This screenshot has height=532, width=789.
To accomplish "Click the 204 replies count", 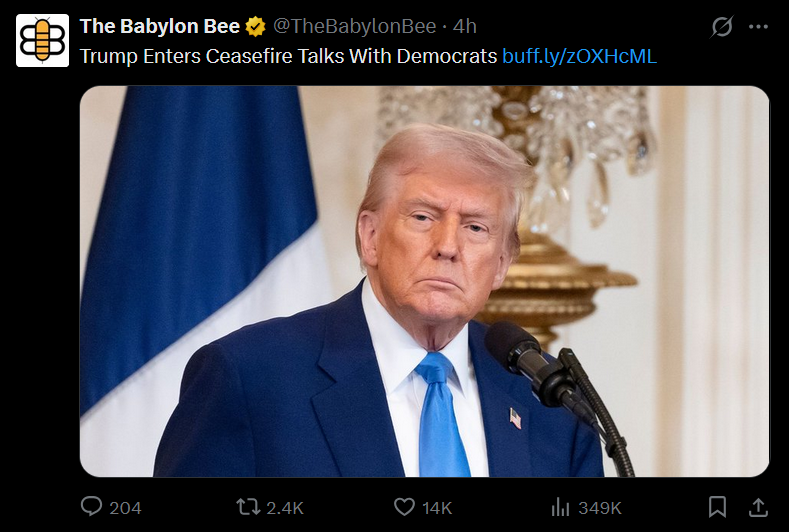I will 125,508.
